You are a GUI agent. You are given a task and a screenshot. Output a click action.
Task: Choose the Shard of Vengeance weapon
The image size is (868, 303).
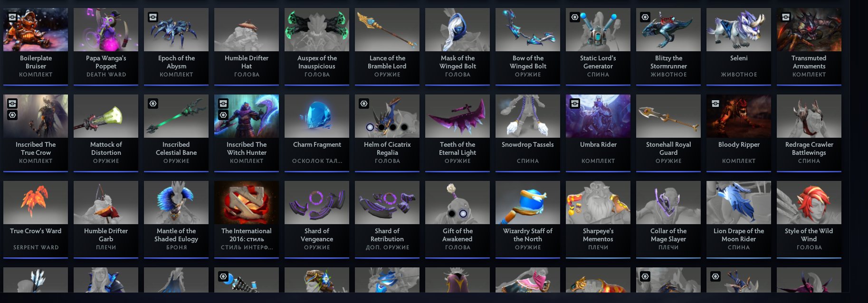click(317, 219)
